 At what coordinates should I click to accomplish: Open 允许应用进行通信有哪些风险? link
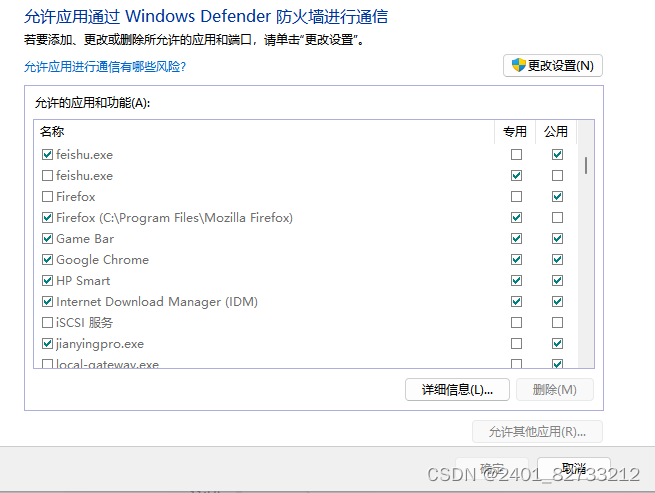click(105, 67)
